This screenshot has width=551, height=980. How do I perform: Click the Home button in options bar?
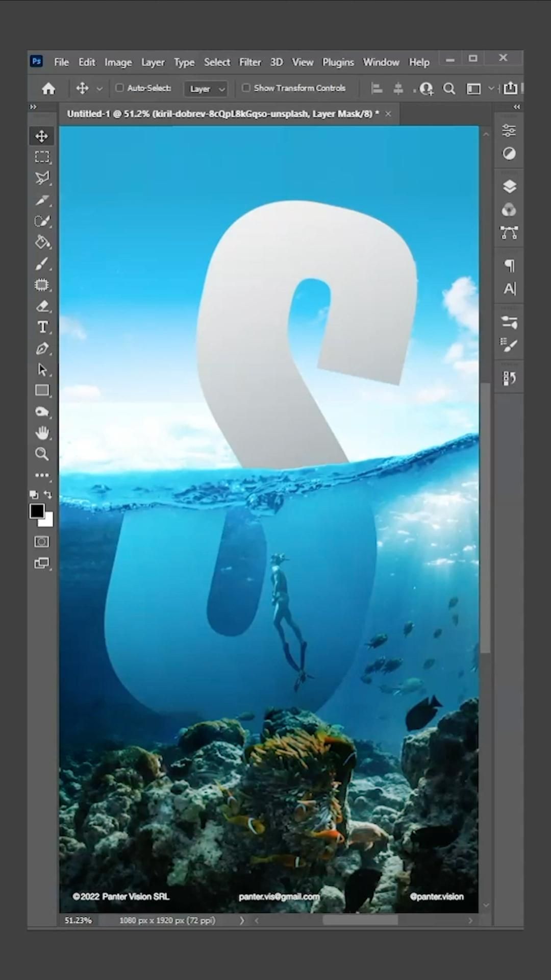click(x=48, y=89)
